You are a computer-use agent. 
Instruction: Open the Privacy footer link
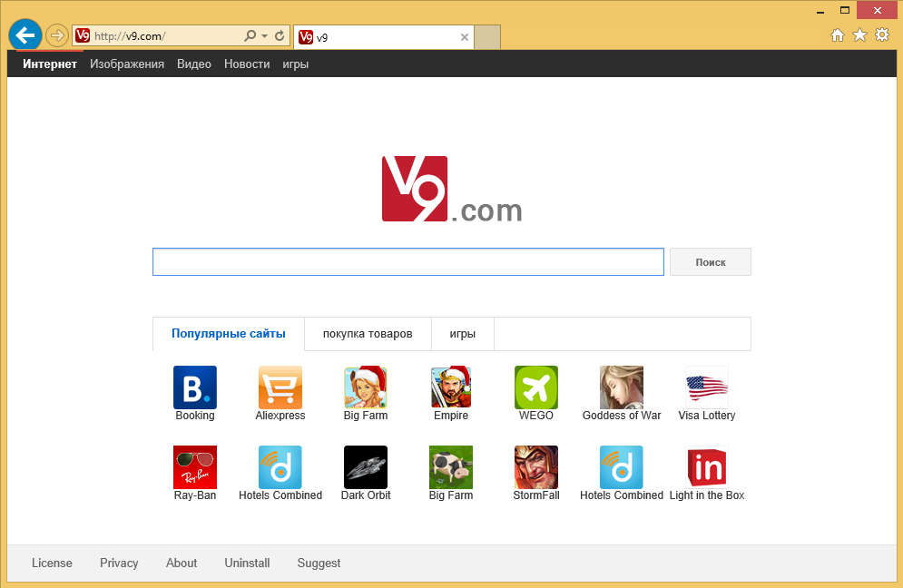(x=119, y=563)
